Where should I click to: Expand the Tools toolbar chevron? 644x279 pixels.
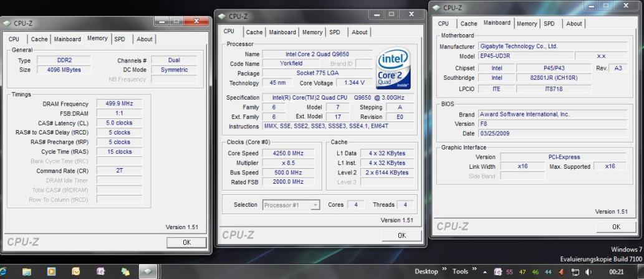(x=474, y=270)
